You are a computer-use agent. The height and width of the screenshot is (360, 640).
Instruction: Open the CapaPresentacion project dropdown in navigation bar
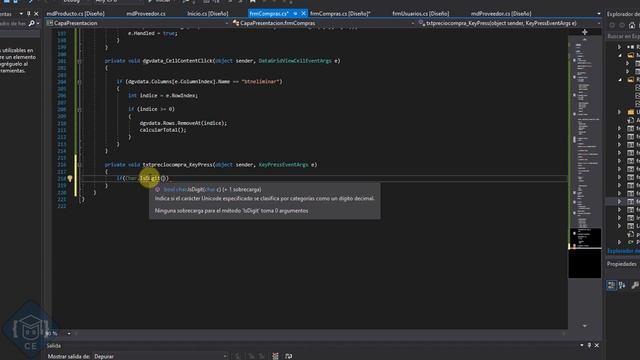pyautogui.click(x=227, y=24)
